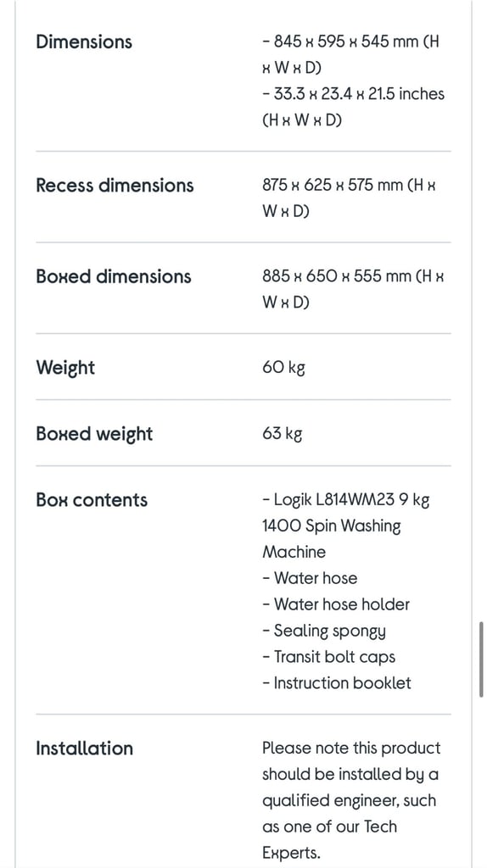Click the Transit bolt caps entry
Screen dimensions: 487x868
[x=328, y=657]
